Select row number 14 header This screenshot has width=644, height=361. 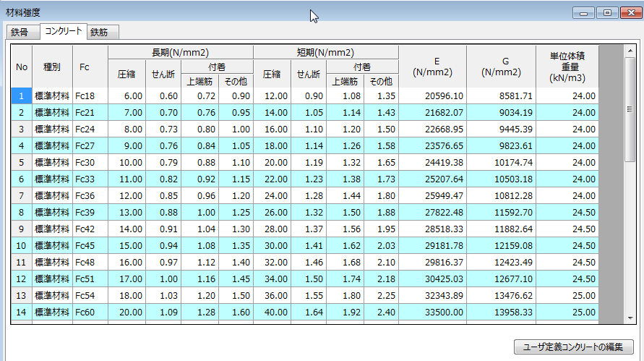22,312
